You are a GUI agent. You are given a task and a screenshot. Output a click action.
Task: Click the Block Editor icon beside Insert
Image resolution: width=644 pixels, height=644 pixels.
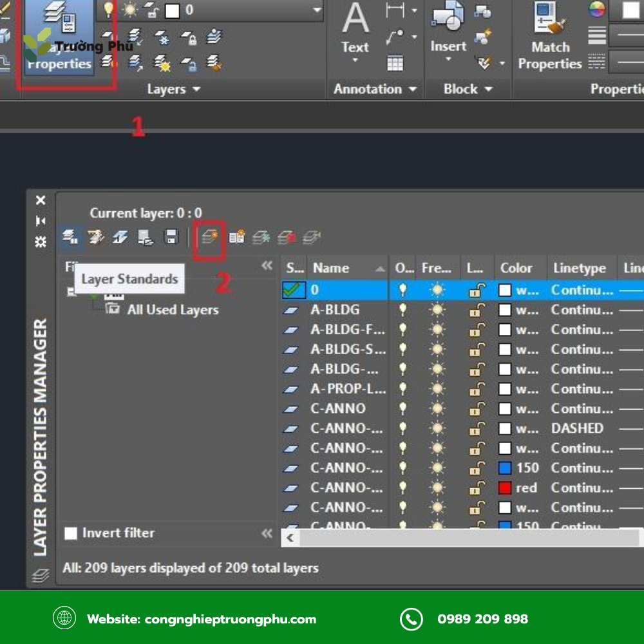[x=482, y=37]
